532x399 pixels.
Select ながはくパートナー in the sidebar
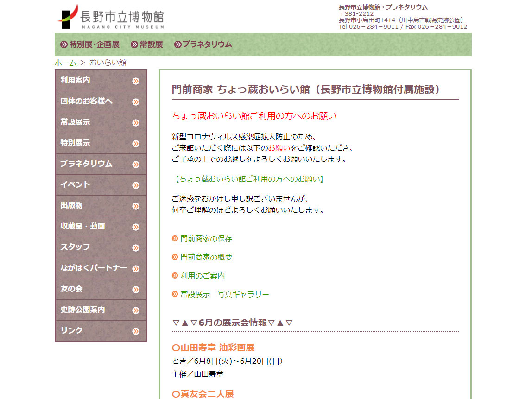pos(101,268)
